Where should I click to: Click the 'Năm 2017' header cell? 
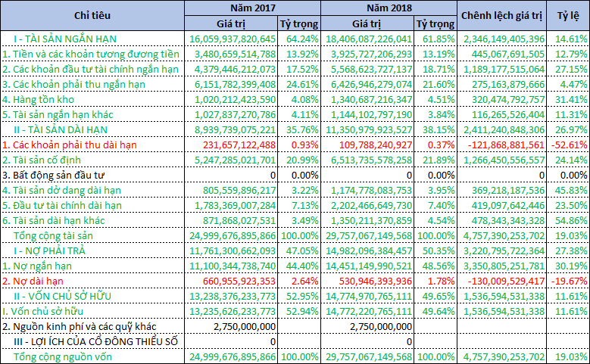253,8
